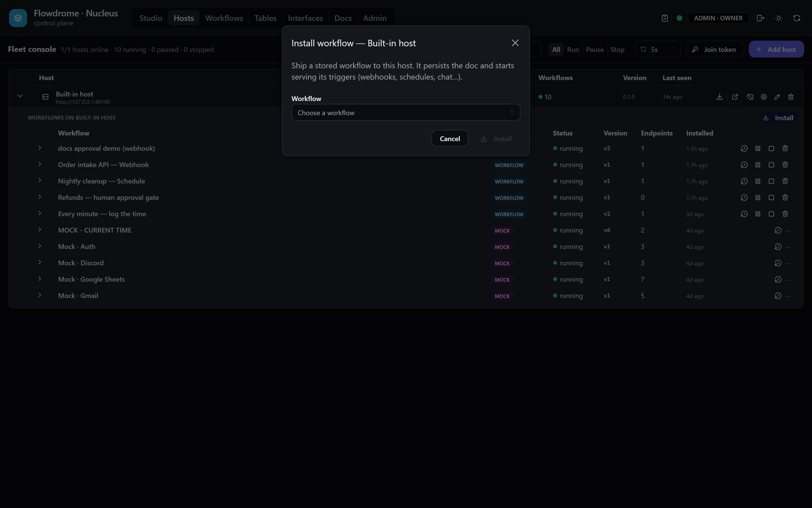Viewport: 812px width, 508px height.
Task: Close the Install workflow dialog
Action: [515, 43]
